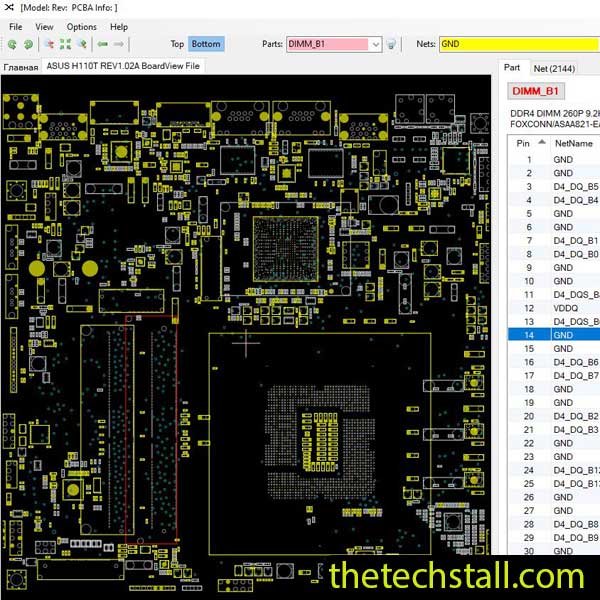This screenshot has height=600, width=600.
Task: Select pin 28 D4_DQ_B8 row
Action: (554, 524)
